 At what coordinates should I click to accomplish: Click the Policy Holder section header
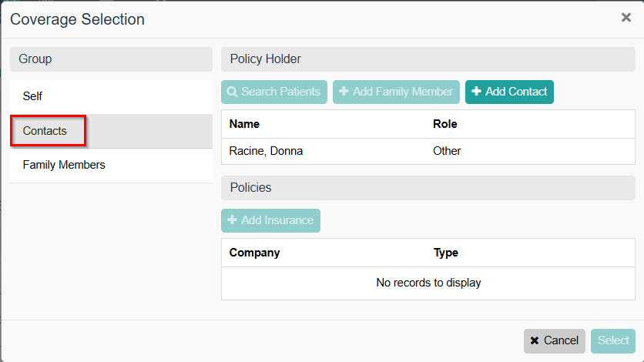428,59
